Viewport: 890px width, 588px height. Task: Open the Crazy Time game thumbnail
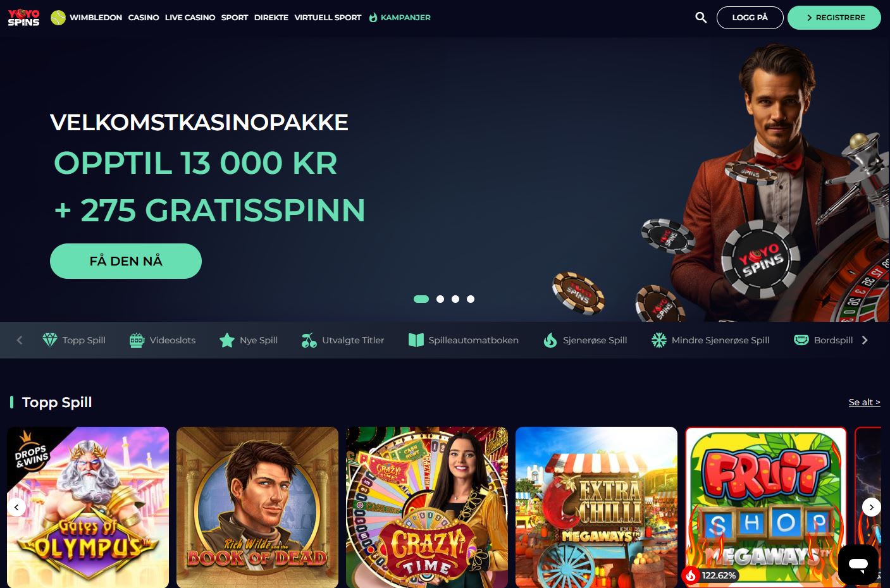[427, 507]
